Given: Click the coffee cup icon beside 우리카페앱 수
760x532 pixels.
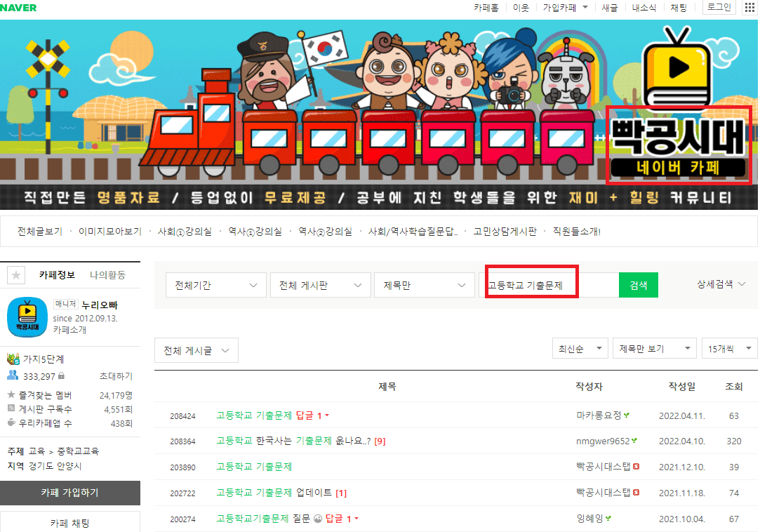Looking at the screenshot, I should [x=11, y=423].
